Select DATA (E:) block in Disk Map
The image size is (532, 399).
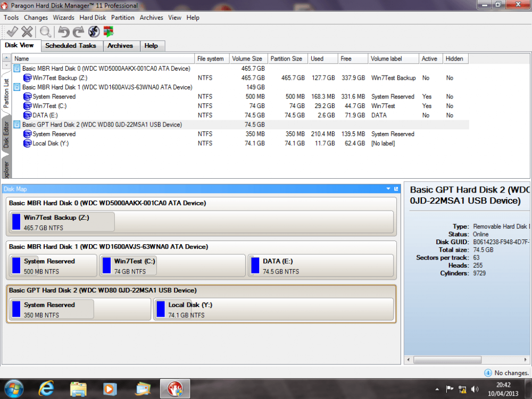click(x=321, y=265)
